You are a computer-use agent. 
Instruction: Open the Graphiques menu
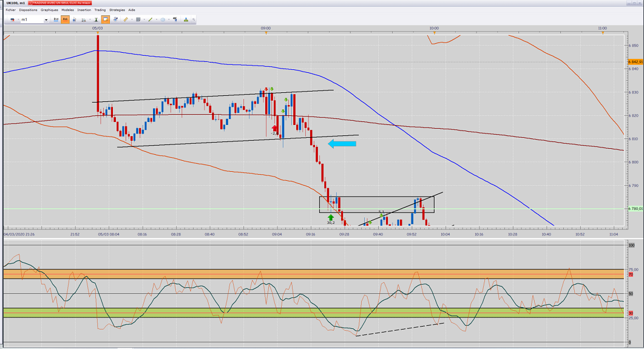[x=49, y=10]
